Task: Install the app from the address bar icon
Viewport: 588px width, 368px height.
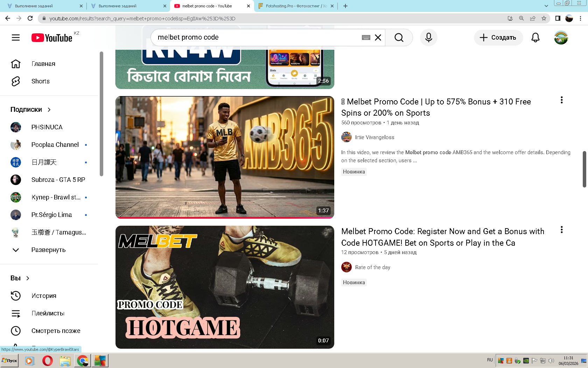Action: [510, 18]
